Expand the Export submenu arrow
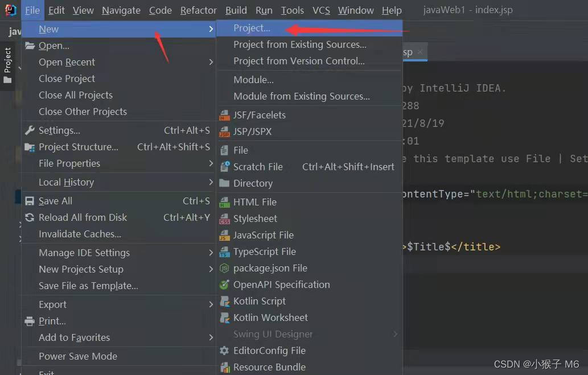Image resolution: width=588 pixels, height=375 pixels. click(211, 304)
